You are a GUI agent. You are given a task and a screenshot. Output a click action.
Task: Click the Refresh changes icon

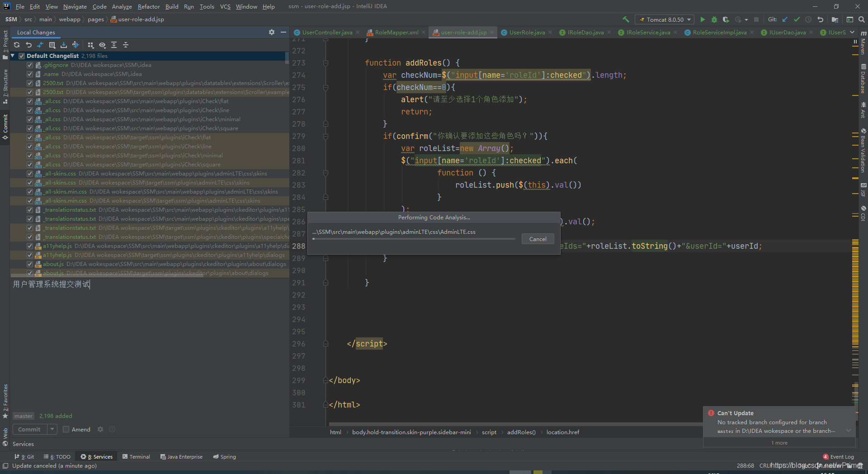pos(17,45)
